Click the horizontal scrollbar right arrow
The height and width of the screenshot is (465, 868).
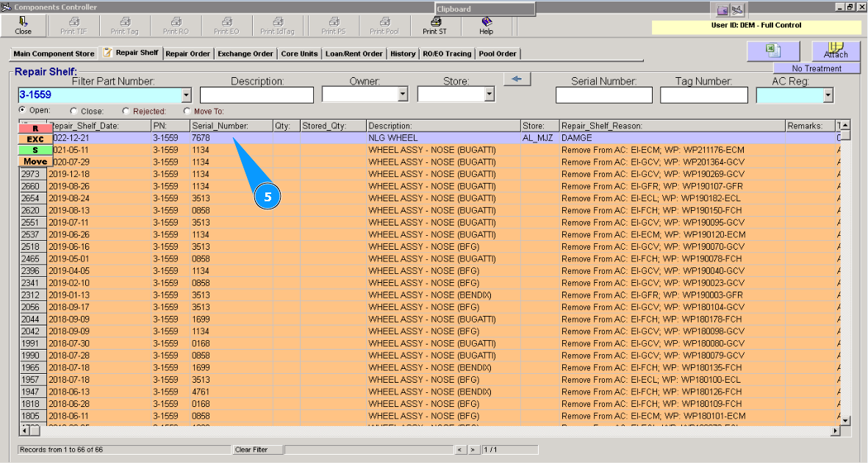point(836,430)
